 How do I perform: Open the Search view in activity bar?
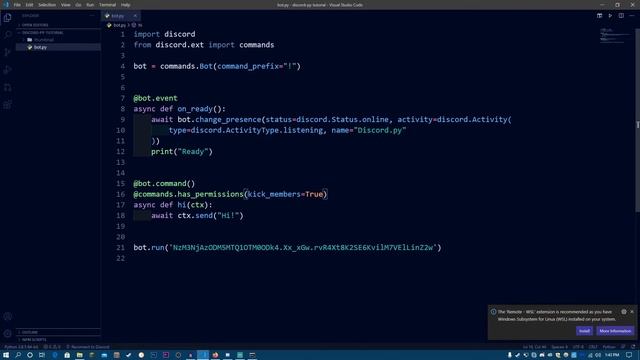[x=7, y=35]
